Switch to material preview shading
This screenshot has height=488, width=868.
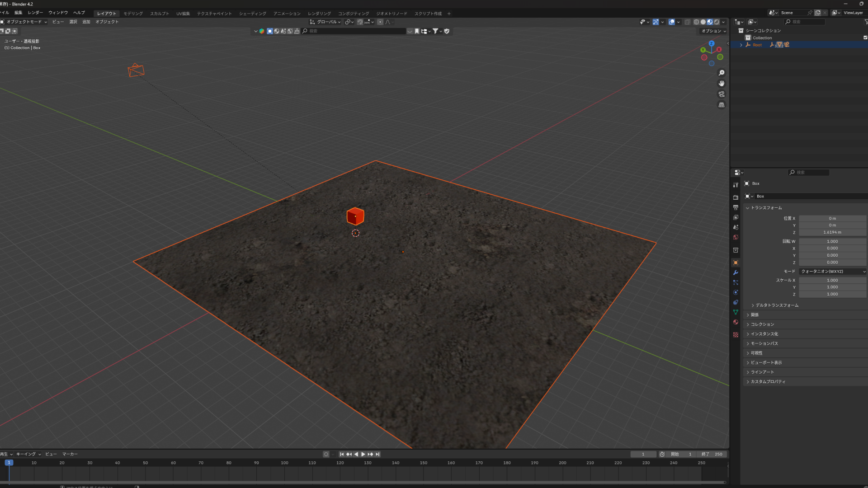point(710,22)
